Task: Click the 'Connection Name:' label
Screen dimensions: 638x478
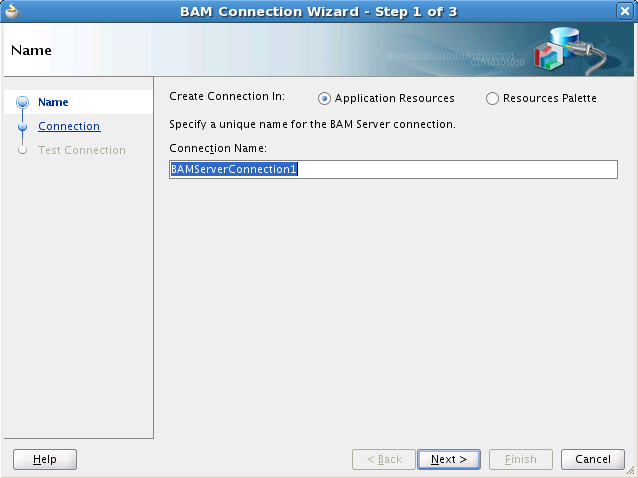Action: pyautogui.click(x=218, y=148)
